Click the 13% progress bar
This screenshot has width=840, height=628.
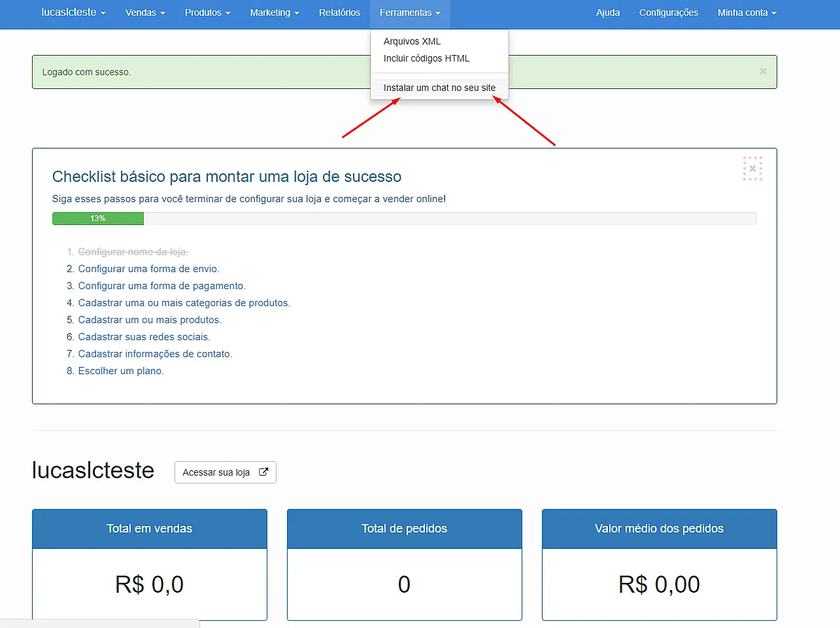pyautogui.click(x=97, y=218)
